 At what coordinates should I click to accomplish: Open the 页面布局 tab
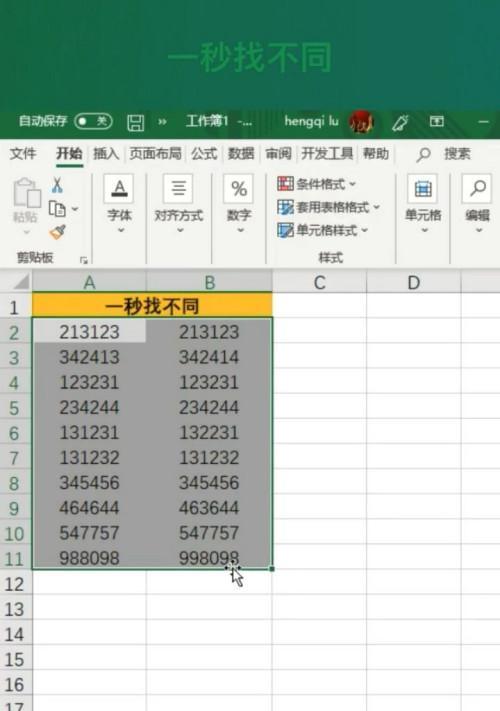tap(155, 154)
